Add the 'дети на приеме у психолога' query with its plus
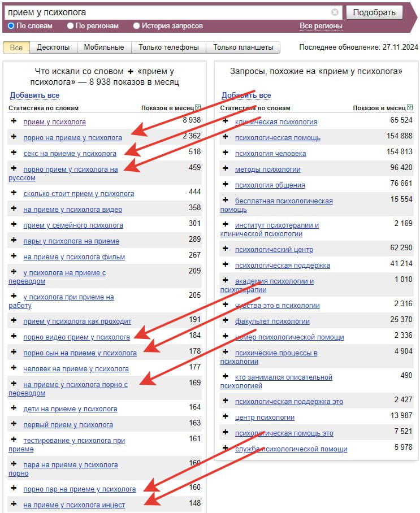 coord(14,408)
